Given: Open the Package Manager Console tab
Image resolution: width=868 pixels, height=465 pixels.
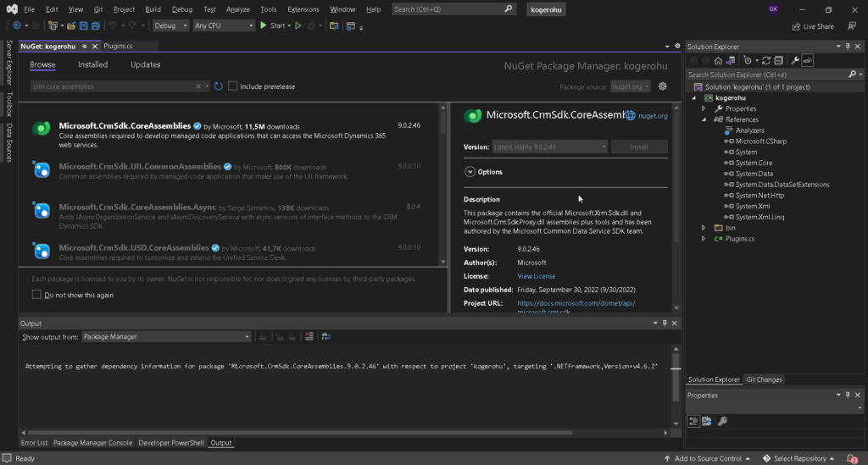Looking at the screenshot, I should (x=93, y=443).
